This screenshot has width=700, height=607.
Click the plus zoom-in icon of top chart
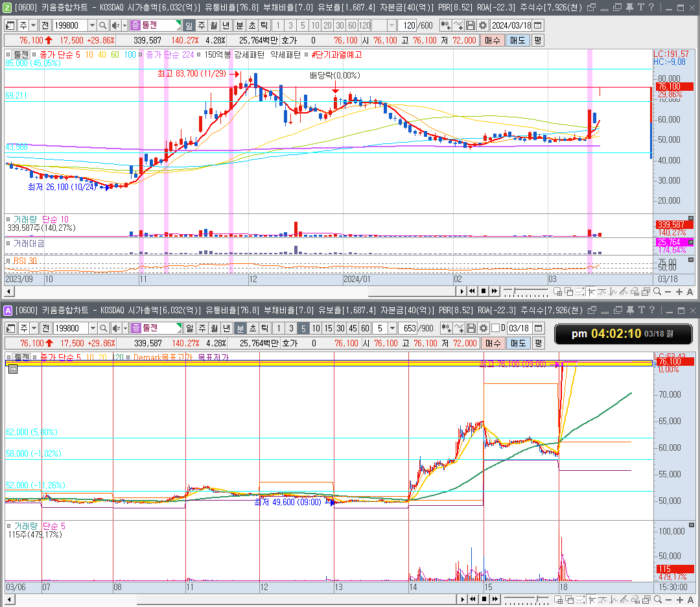[679, 292]
